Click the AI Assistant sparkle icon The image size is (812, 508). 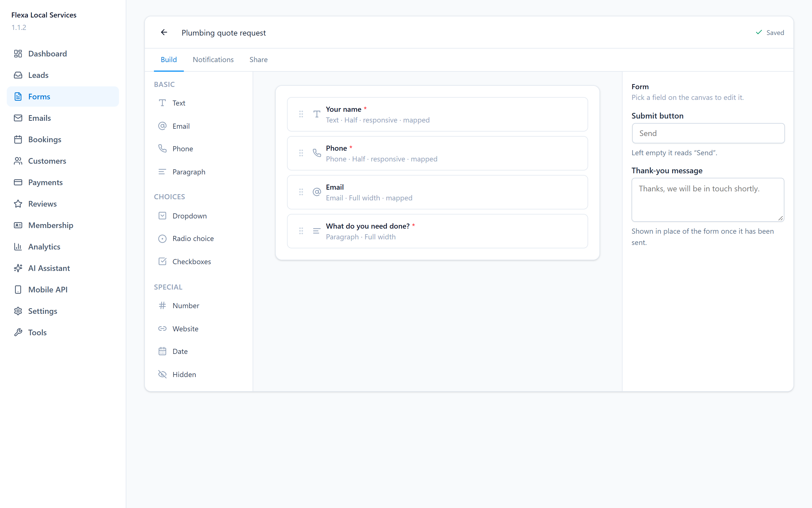pyautogui.click(x=18, y=268)
